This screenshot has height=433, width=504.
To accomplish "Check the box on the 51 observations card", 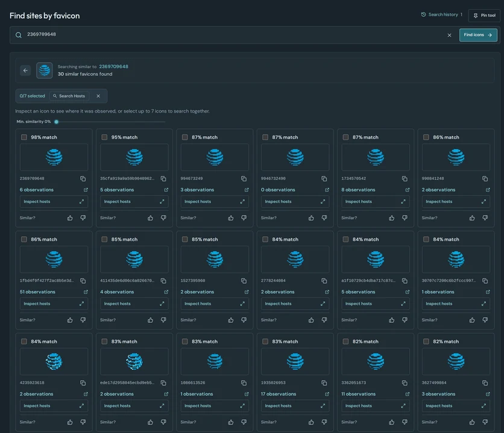I will point(24,239).
